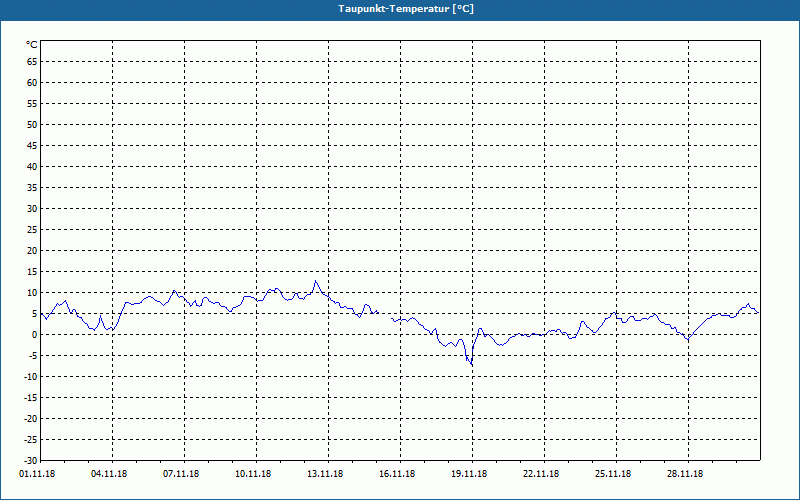Click the 65 value on the y-axis
This screenshot has height=500, width=800.
pos(32,62)
